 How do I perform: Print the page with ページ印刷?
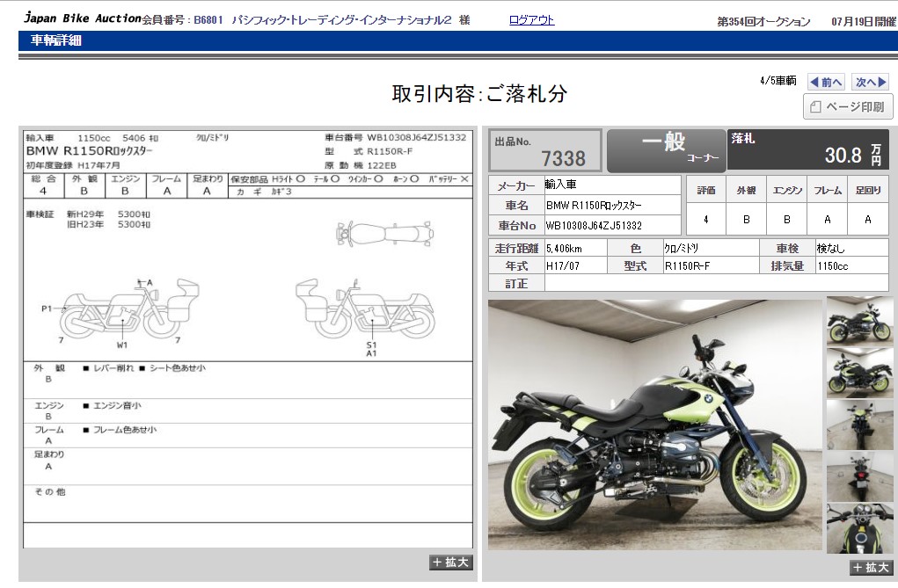pos(848,106)
